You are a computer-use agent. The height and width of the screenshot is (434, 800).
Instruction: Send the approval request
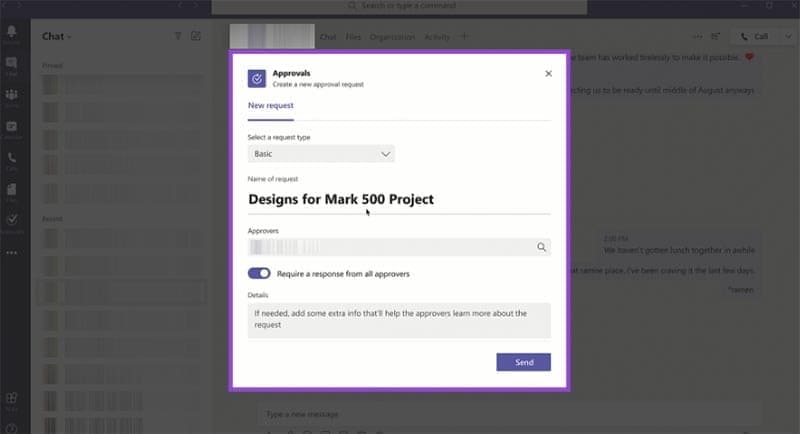coord(523,362)
